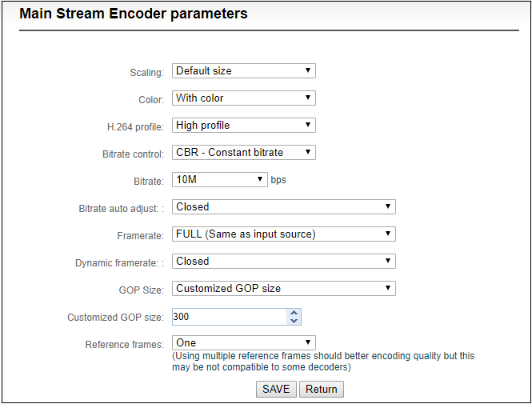Screen dimensions: 532x404
Task: Decrease Customized GOP size with down arrow
Action: [x=294, y=321]
